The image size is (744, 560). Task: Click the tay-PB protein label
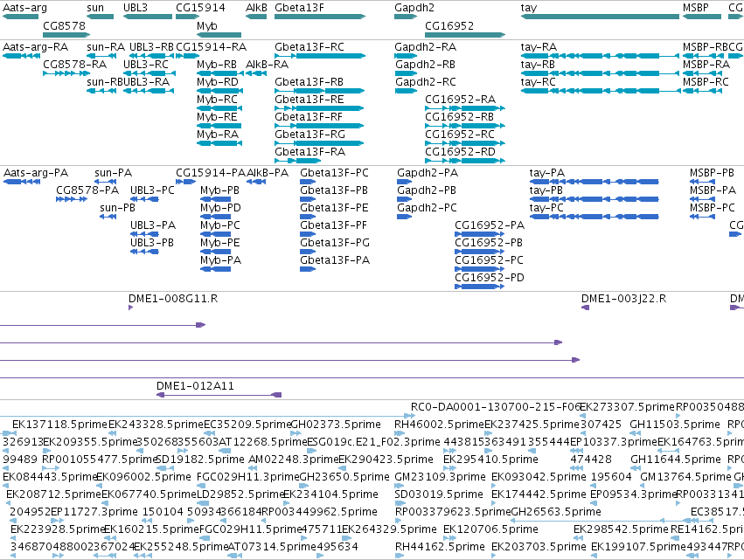point(546,190)
